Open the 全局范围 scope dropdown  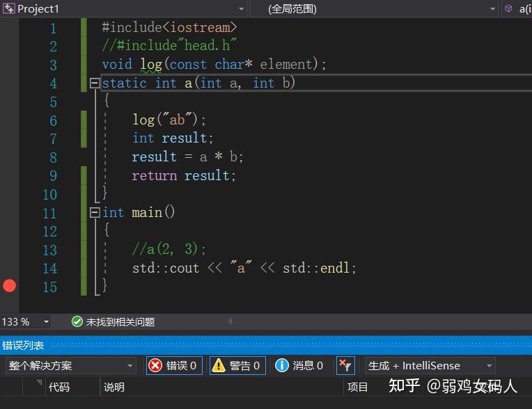pyautogui.click(x=375, y=8)
